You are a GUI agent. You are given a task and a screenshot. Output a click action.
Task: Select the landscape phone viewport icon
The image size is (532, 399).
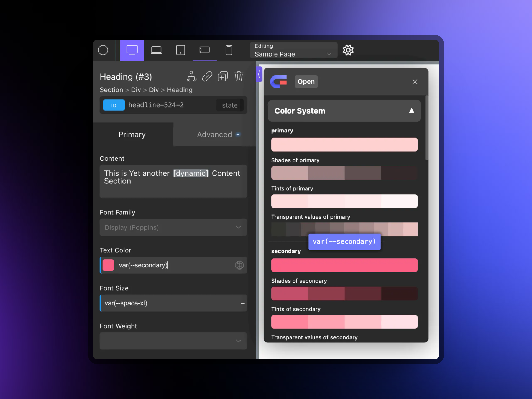coord(204,50)
